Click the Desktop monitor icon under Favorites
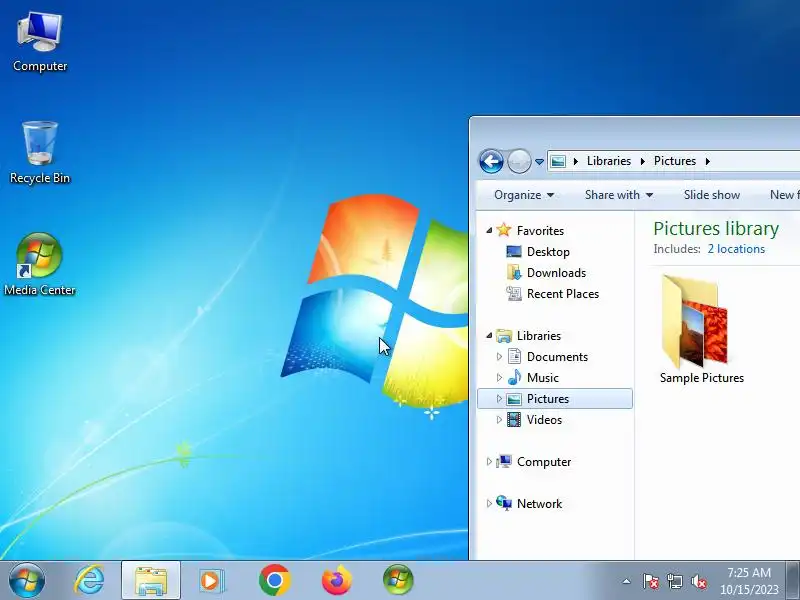800x600 pixels. [514, 252]
